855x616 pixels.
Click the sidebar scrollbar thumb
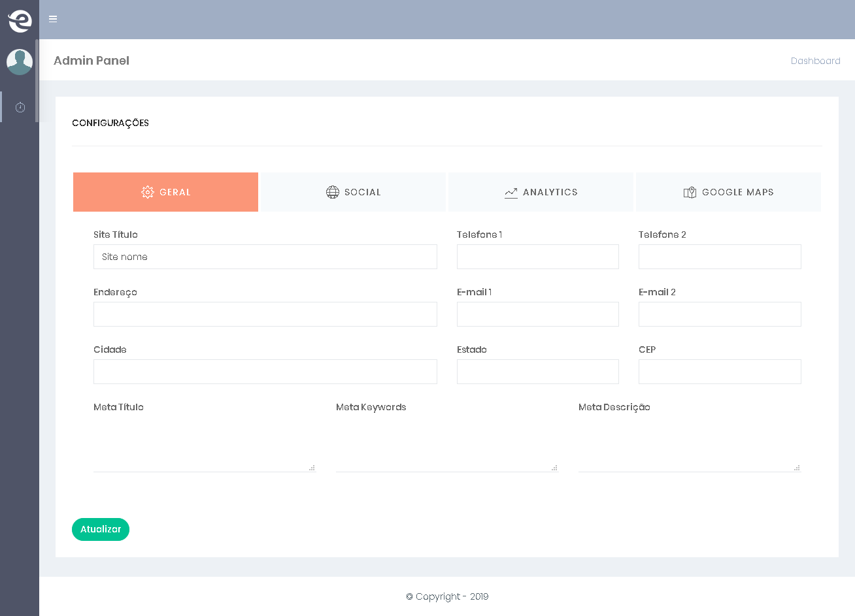[37, 80]
